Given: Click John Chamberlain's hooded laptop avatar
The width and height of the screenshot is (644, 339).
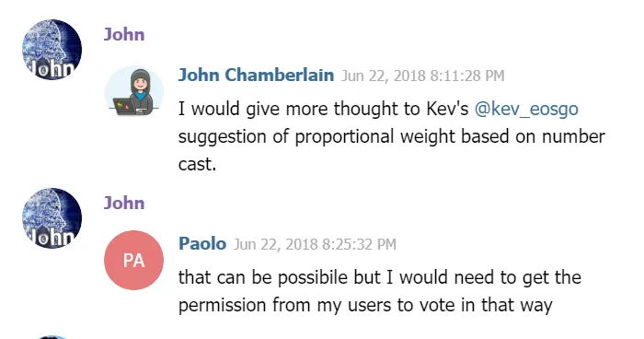Looking at the screenshot, I should click(x=134, y=92).
